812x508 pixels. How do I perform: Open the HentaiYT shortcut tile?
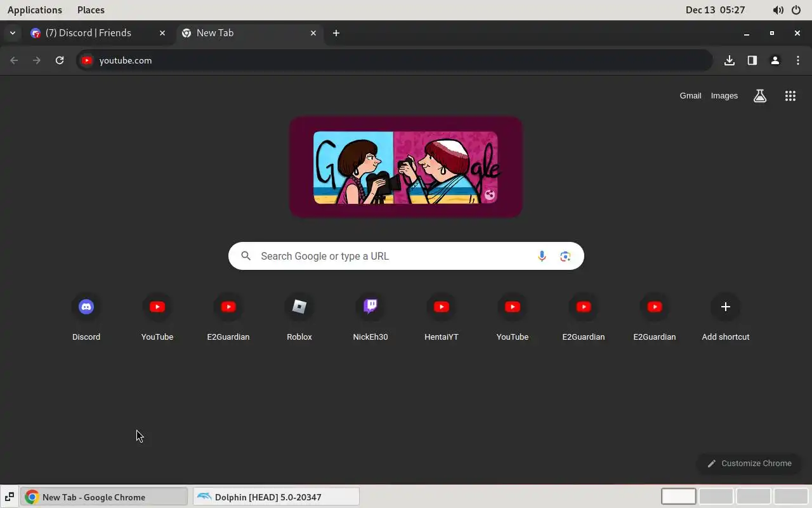point(442,317)
